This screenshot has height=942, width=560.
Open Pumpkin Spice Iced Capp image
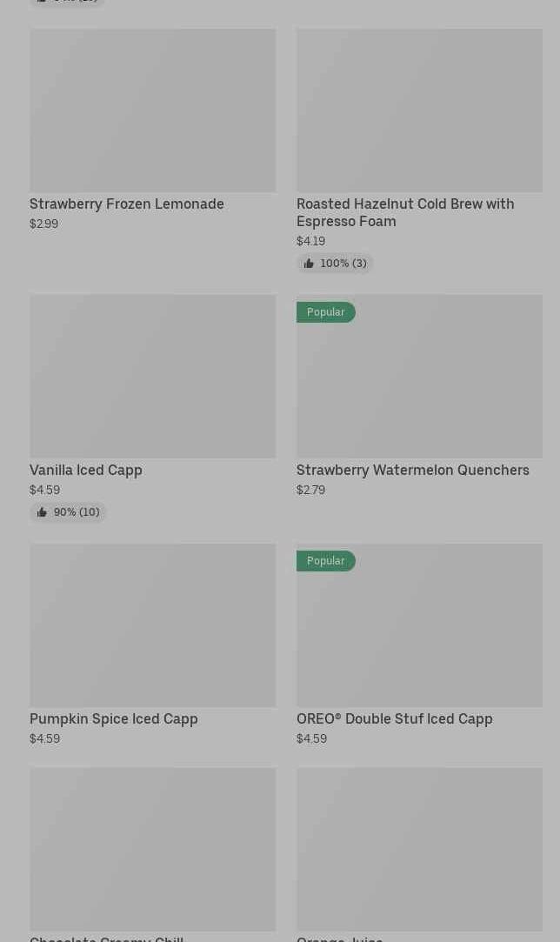152,625
